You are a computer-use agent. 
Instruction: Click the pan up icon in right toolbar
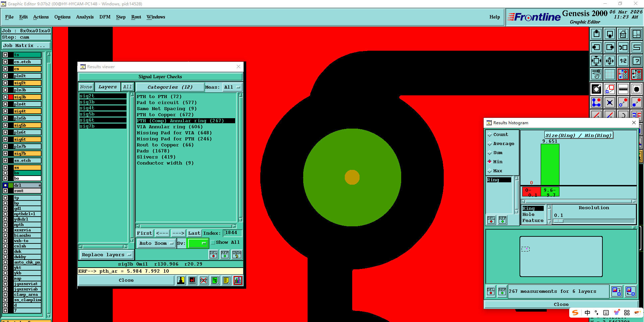coord(596,34)
